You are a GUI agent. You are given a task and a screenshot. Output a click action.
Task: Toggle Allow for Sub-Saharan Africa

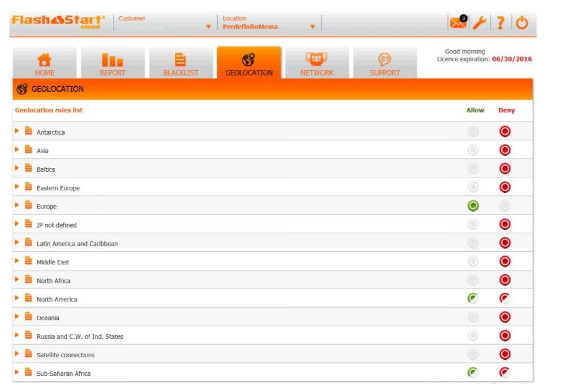(473, 373)
